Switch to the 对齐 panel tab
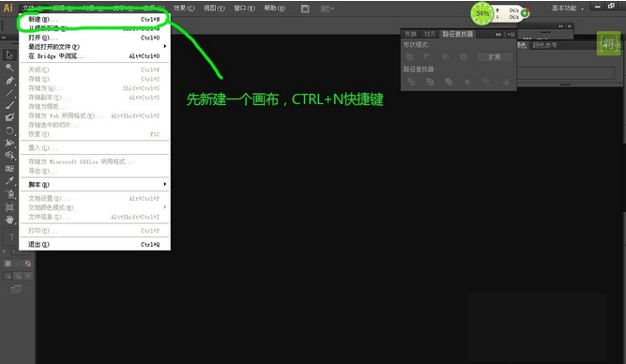Viewport: 626px width, 364px height. coord(430,35)
